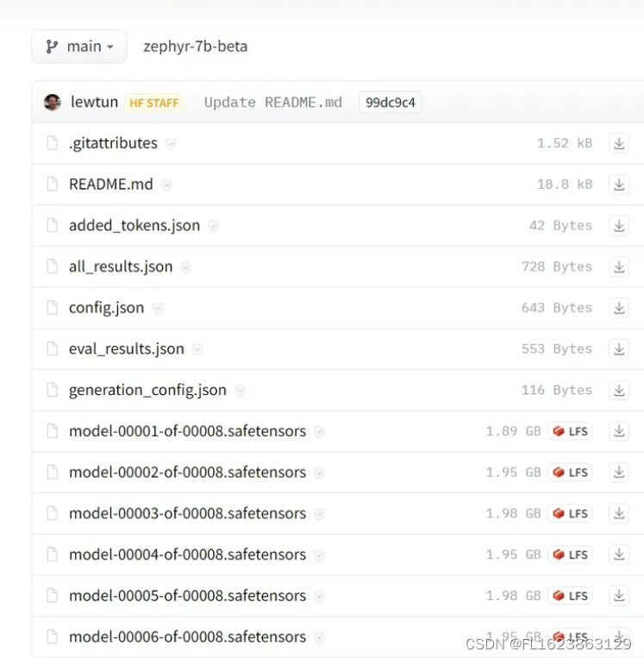644x658 pixels.
Task: Click LFS badge for model-00001 safetensors
Action: point(570,431)
